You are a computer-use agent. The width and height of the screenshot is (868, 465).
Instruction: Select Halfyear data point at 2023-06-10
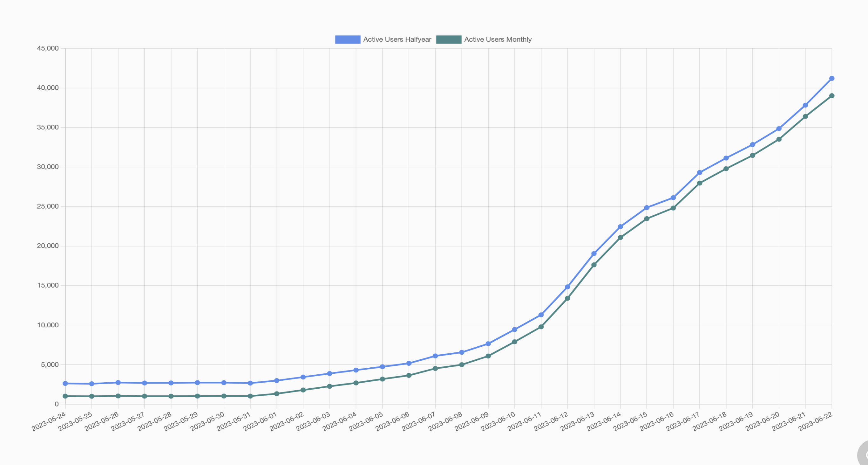(x=514, y=330)
